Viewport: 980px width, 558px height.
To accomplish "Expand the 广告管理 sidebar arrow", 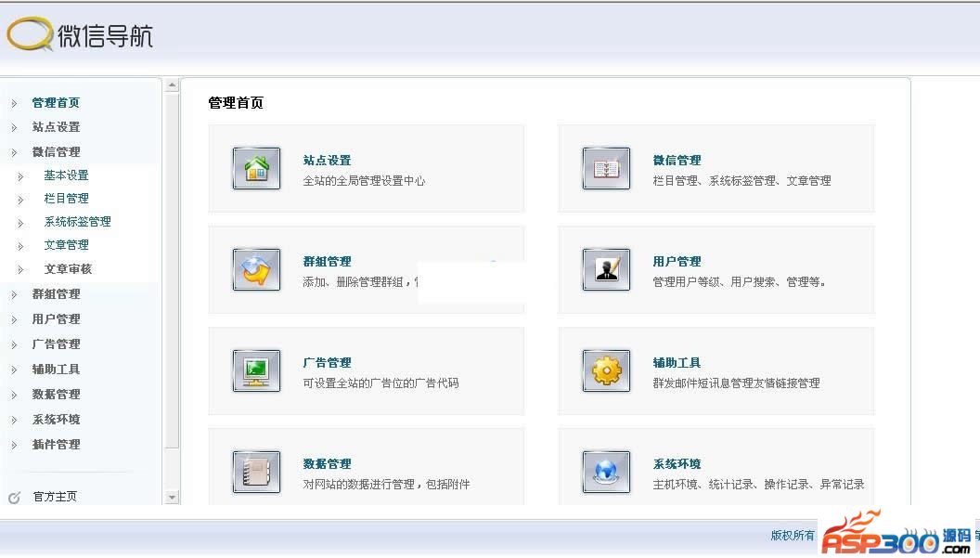I will point(14,344).
